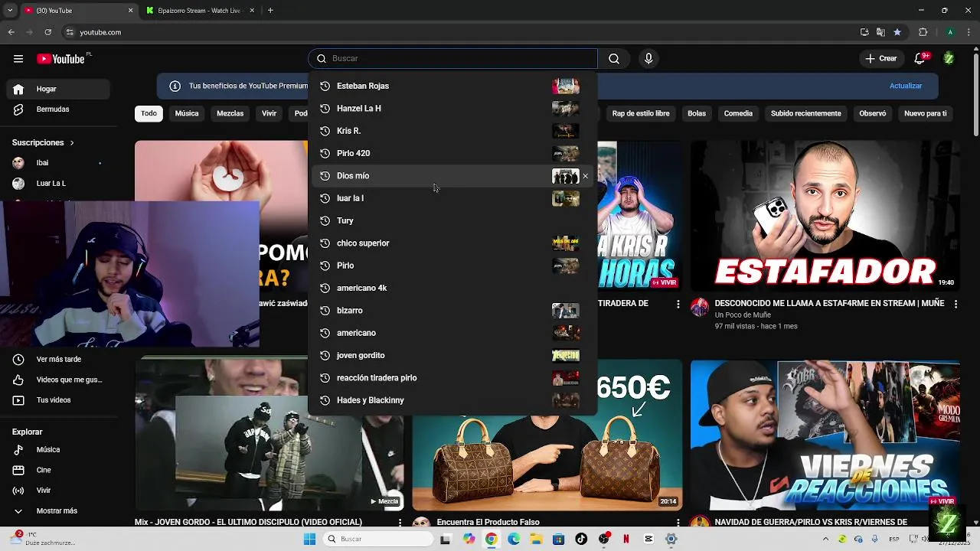Switch to Elpaizorro Stream browser tab
The height and width of the screenshot is (551, 980).
tap(199, 11)
